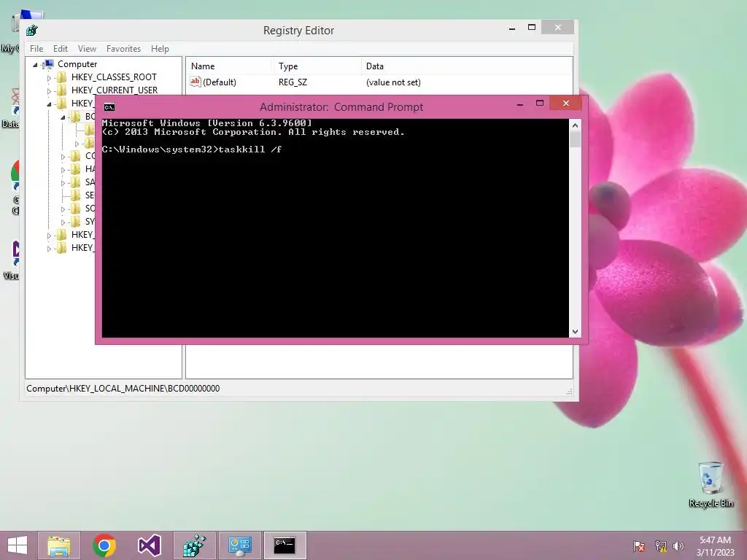Expand the collapsed CO subkey arrow
Viewport: 747px width, 560px height.
coord(63,156)
